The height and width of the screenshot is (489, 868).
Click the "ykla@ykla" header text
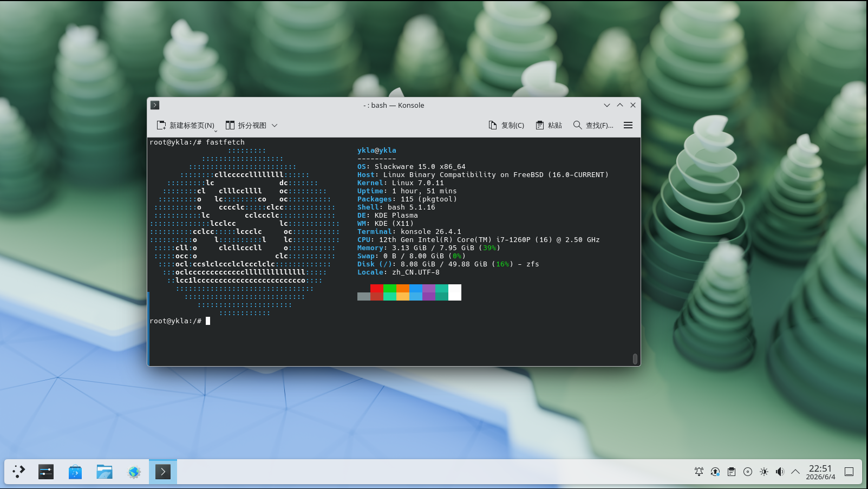pos(377,151)
